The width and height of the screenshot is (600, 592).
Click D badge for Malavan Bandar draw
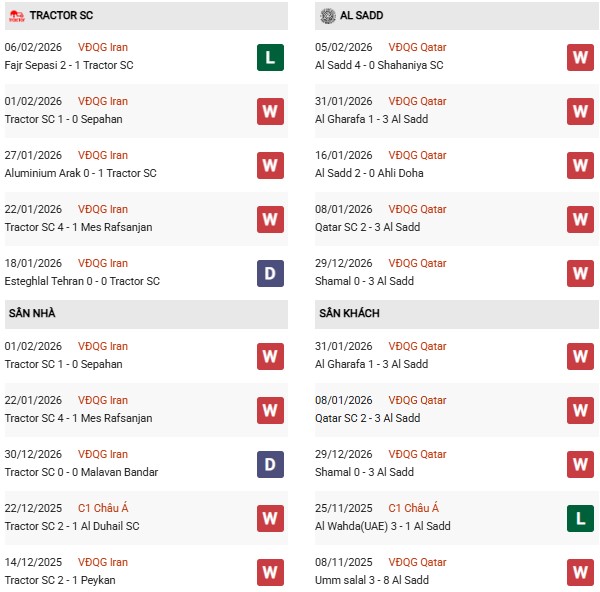pos(270,464)
